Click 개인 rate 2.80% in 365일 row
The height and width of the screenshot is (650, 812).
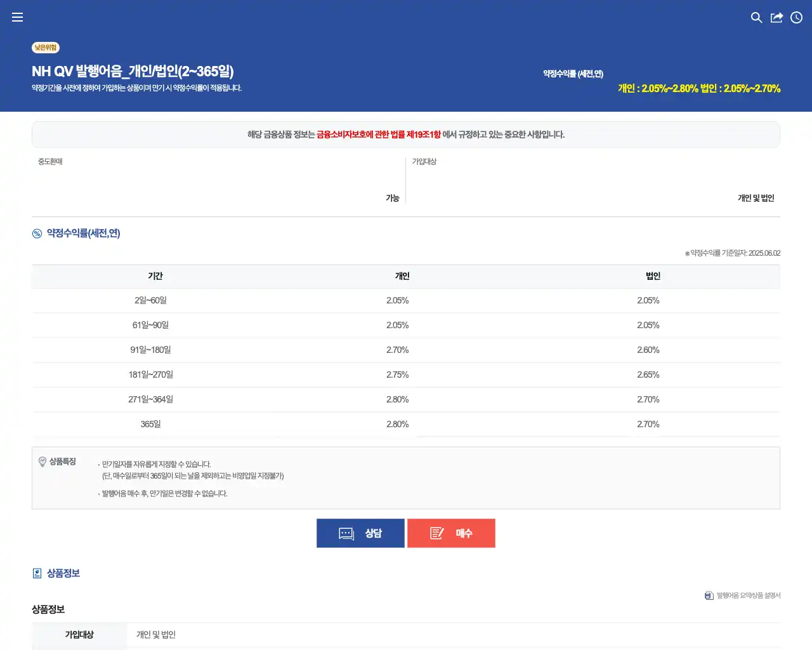tap(398, 425)
